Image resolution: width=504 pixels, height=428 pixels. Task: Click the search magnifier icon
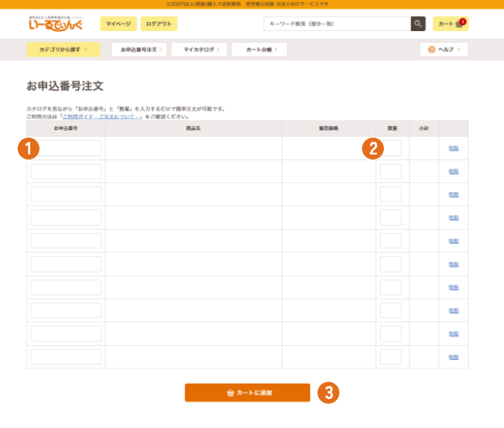pos(417,23)
